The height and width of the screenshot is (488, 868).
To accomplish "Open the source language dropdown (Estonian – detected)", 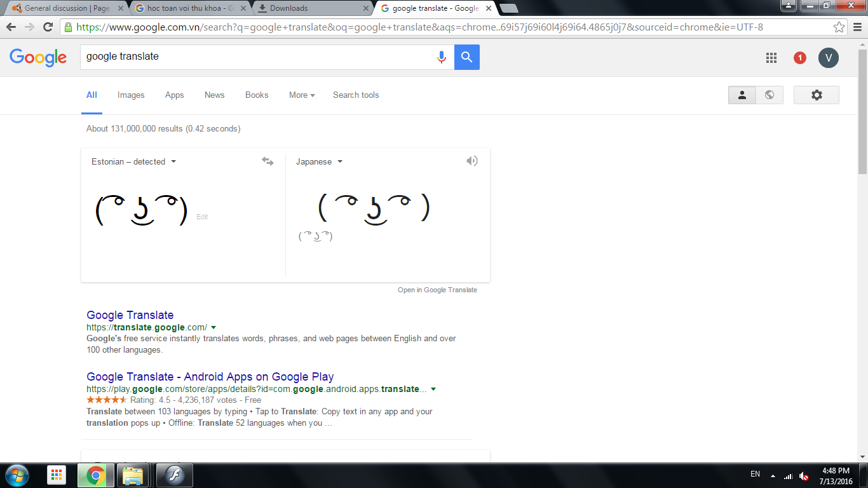I will click(x=133, y=161).
